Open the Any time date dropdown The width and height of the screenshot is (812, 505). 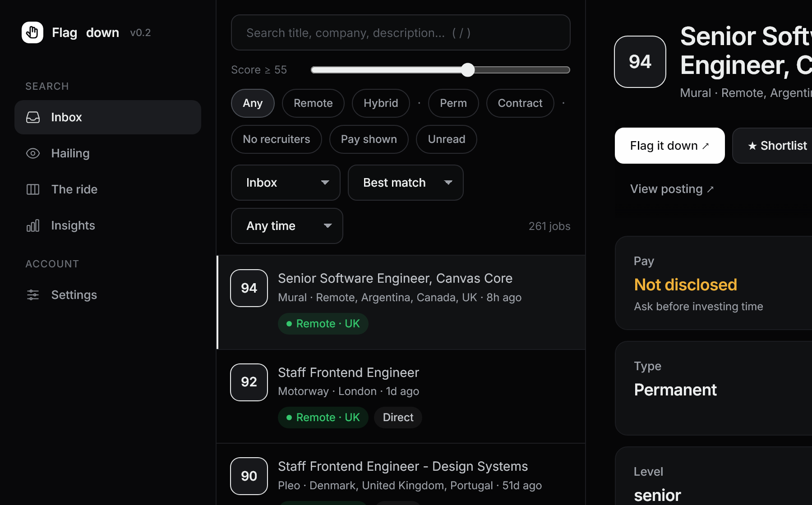click(x=287, y=226)
